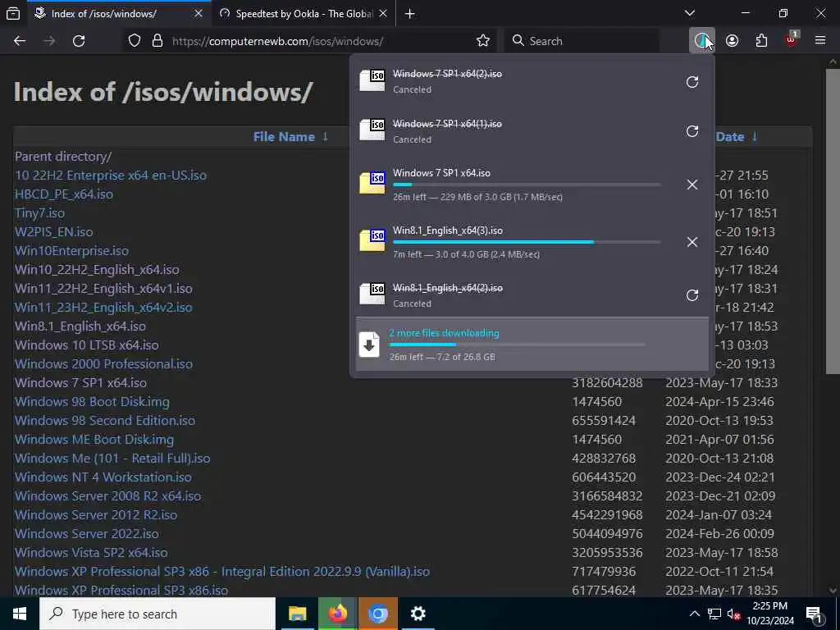The image size is (840, 630).
Task: Go back to the previous page
Action: tap(20, 41)
